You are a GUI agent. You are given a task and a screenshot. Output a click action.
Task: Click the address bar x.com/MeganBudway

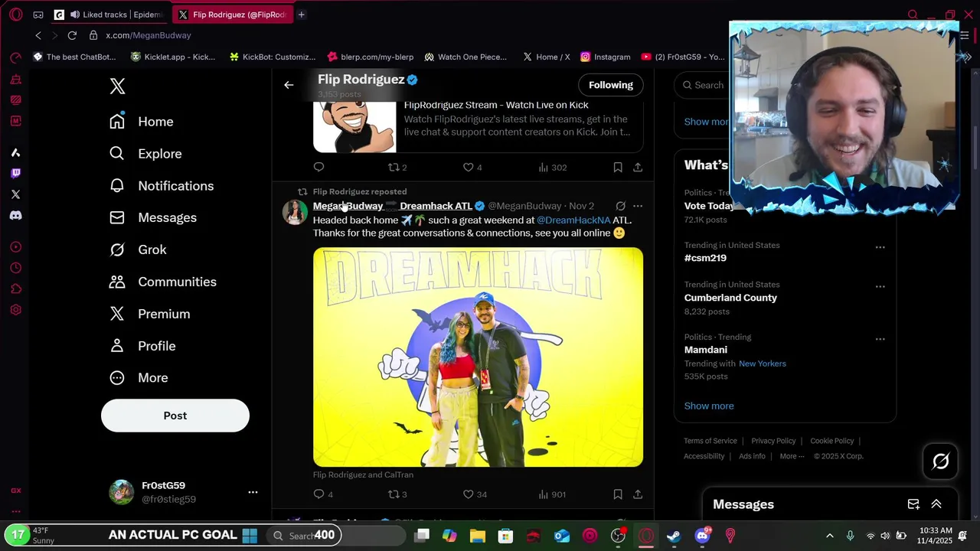149,35
